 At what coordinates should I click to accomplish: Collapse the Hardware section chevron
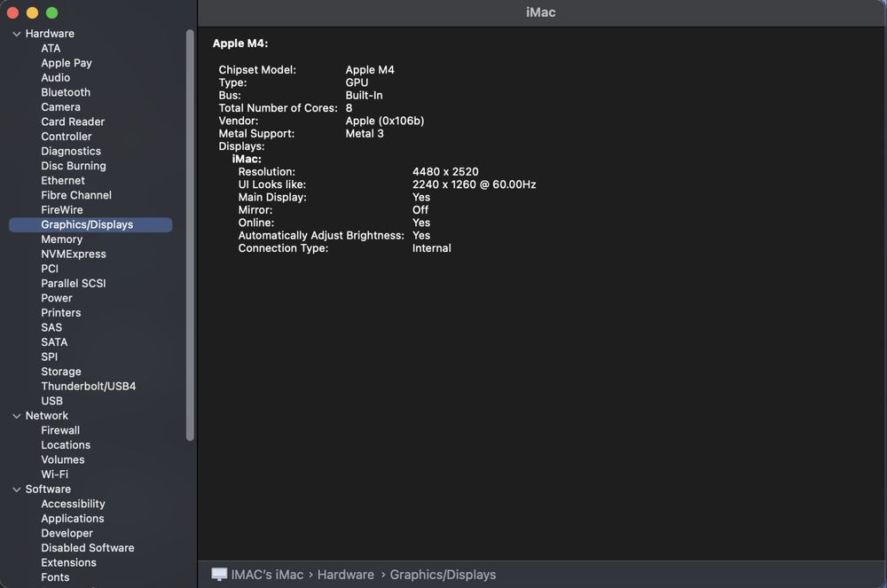[16, 34]
